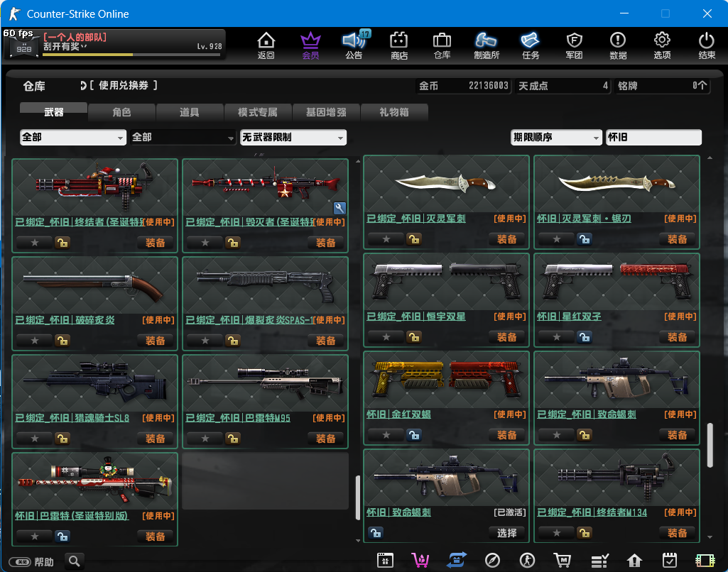Image resolution: width=728 pixels, height=572 pixels.
Task: Open the 公告 announcements megaphone icon
Action: (x=354, y=45)
